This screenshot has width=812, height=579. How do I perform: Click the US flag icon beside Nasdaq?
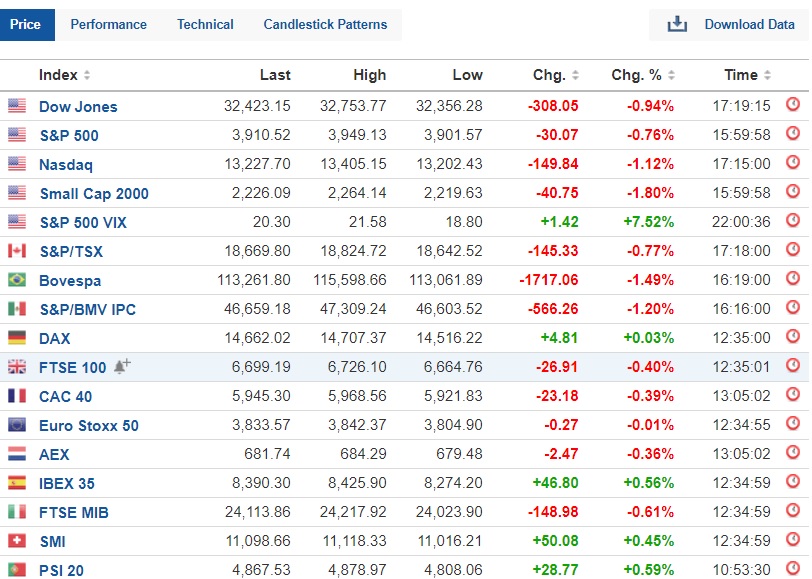point(17,164)
